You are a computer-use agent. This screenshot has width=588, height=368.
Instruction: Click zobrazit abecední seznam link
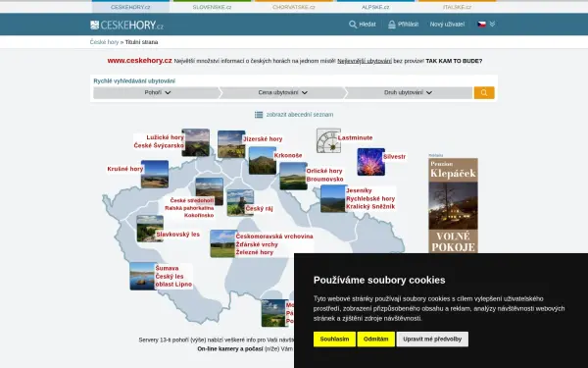tap(300, 115)
